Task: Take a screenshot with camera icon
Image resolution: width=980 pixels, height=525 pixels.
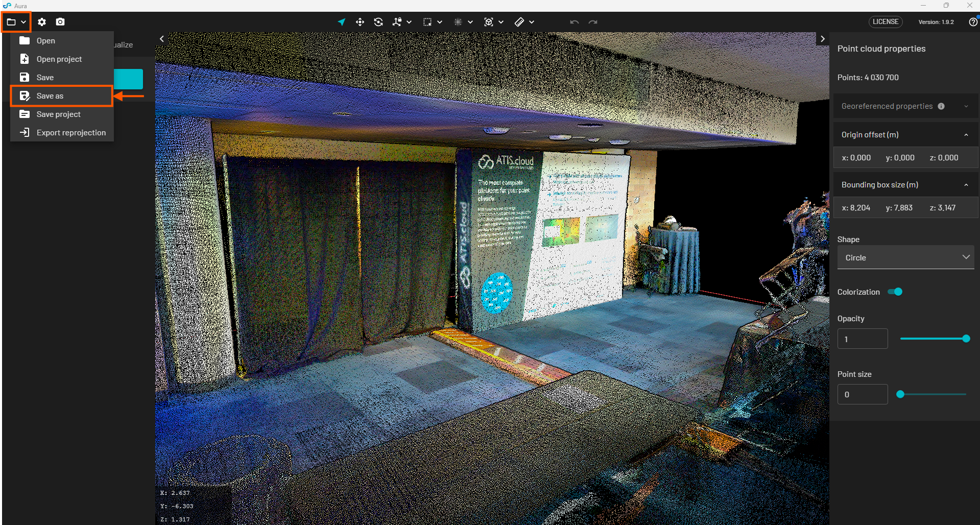Action: click(x=60, y=22)
